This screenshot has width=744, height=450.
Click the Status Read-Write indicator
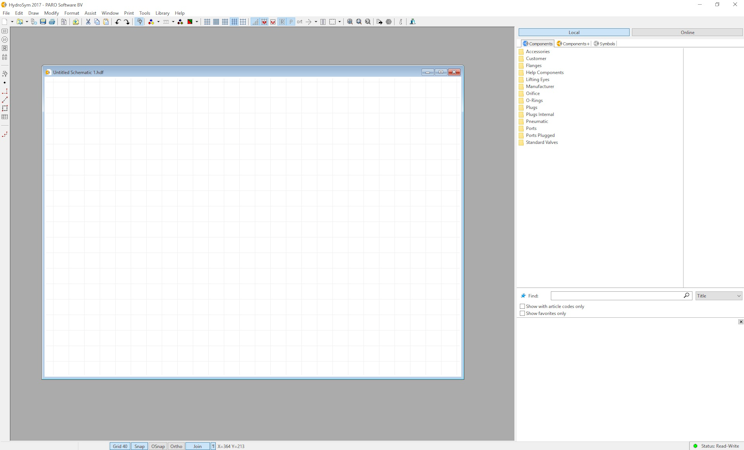point(716,446)
